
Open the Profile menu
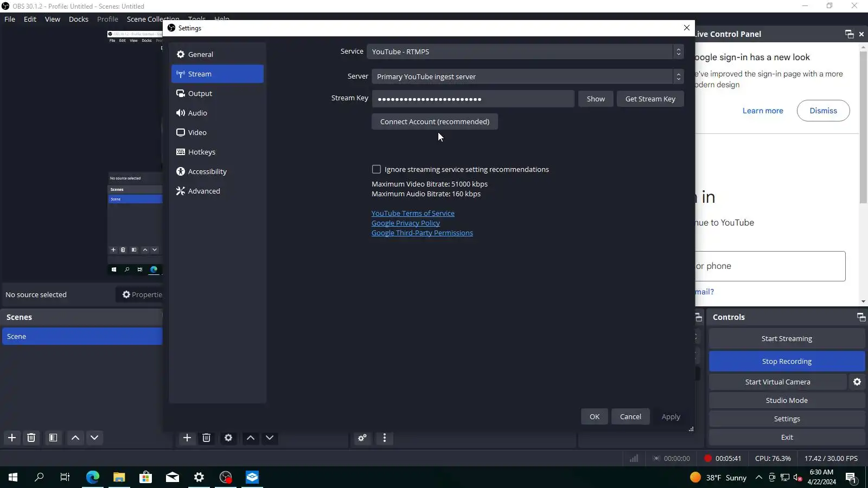[107, 19]
